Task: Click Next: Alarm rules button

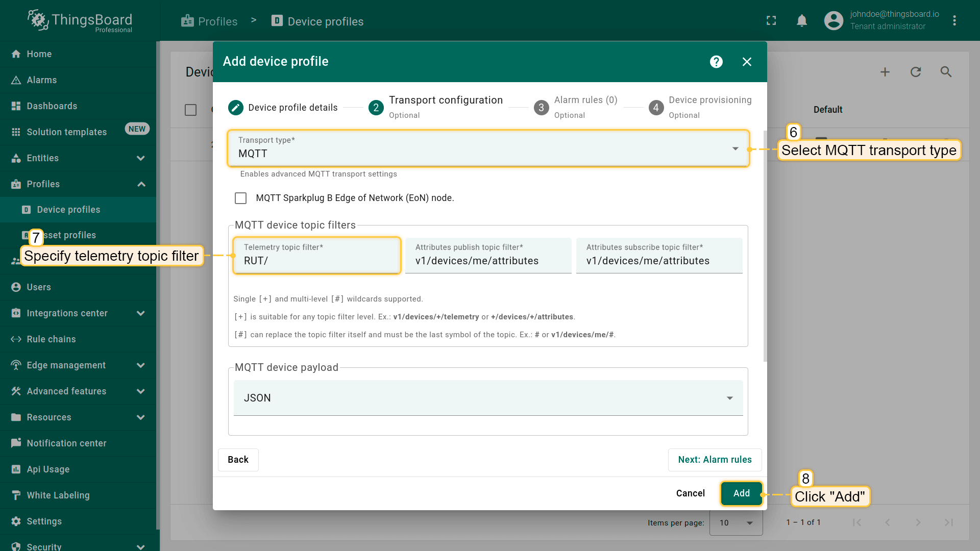Action: (715, 460)
